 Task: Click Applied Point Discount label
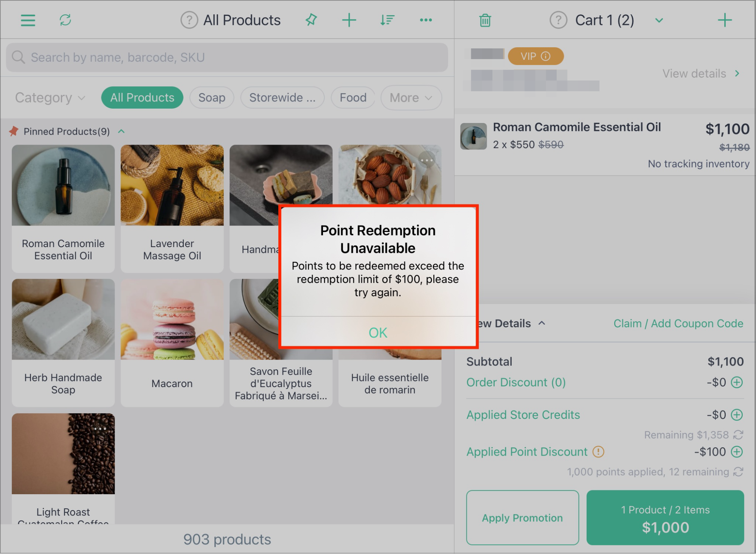tap(527, 451)
